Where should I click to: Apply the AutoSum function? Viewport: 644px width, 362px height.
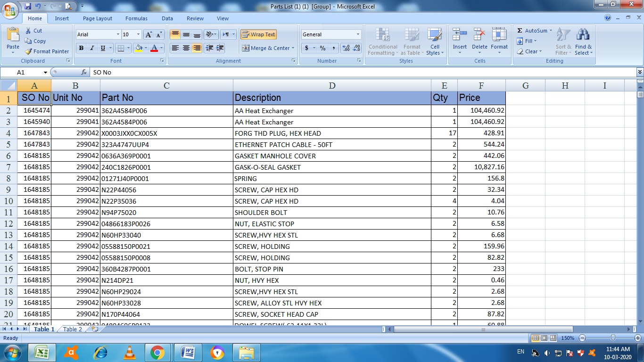click(531, 30)
